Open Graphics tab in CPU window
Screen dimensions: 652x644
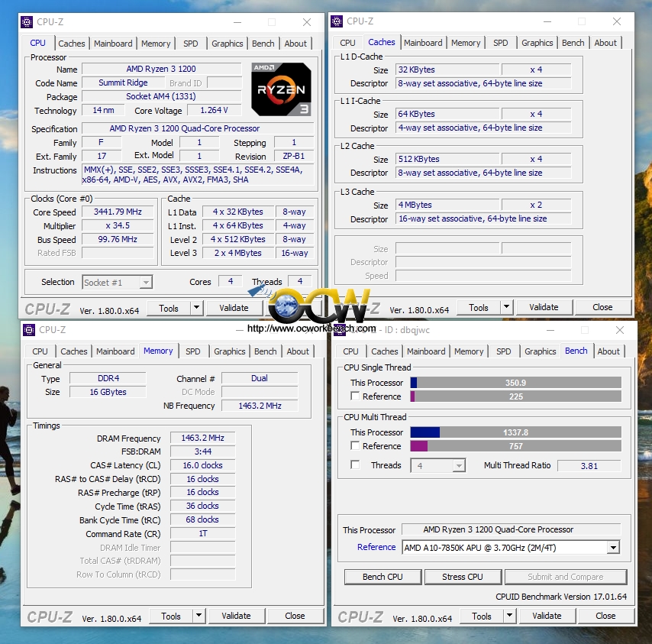227,44
